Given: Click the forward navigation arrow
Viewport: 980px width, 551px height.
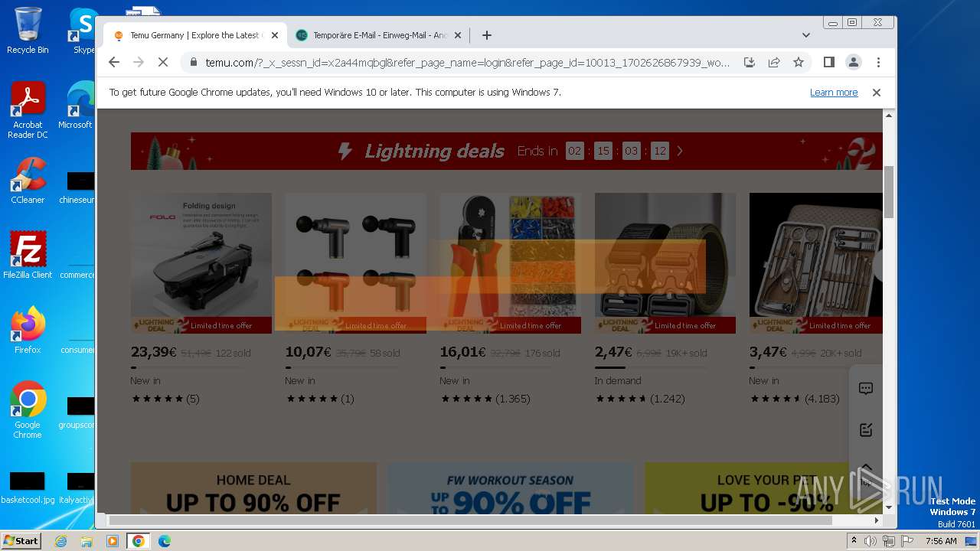Looking at the screenshot, I should tap(139, 63).
